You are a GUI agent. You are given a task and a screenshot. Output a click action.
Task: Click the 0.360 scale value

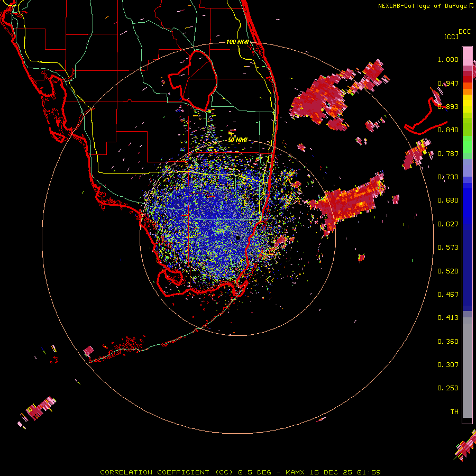pos(448,342)
